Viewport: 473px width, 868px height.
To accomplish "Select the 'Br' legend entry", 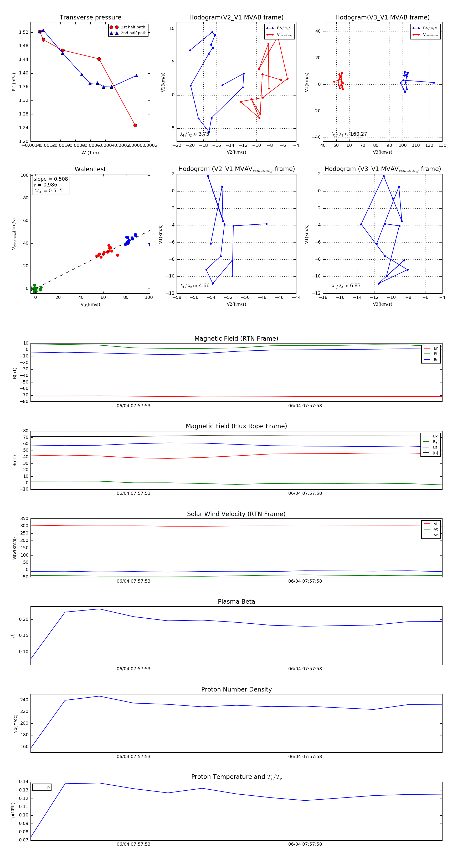I will 431,349.
